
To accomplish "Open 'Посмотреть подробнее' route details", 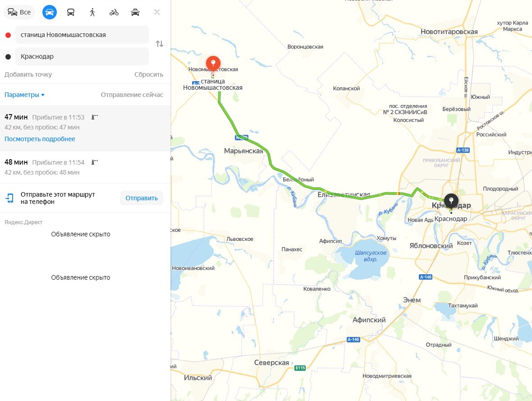I will coord(40,139).
